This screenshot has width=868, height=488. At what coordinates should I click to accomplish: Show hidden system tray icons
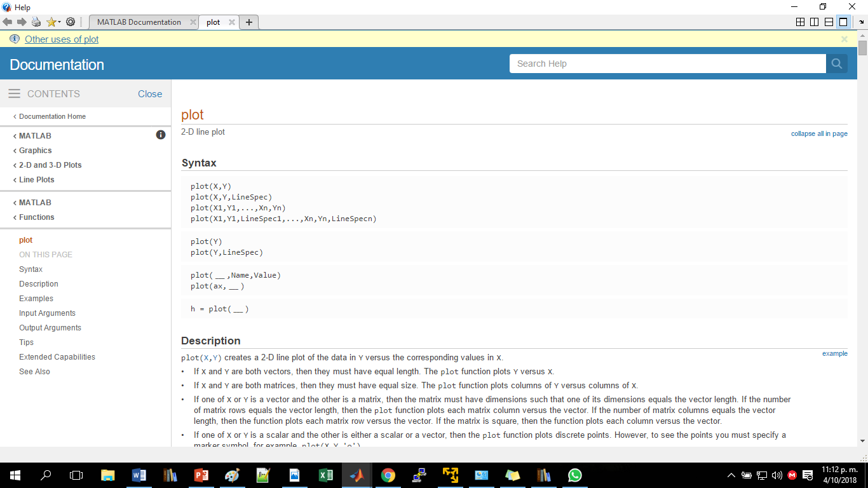pyautogui.click(x=731, y=475)
